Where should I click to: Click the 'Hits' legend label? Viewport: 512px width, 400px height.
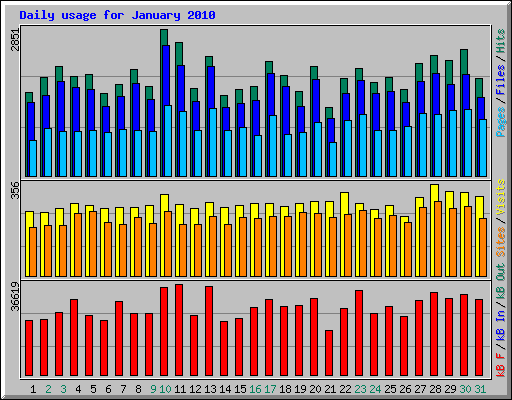(500, 41)
